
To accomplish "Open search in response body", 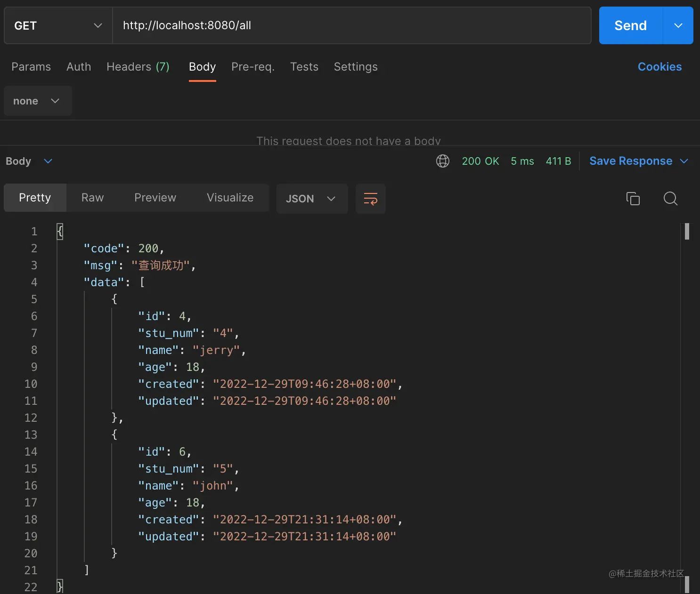I will [670, 199].
